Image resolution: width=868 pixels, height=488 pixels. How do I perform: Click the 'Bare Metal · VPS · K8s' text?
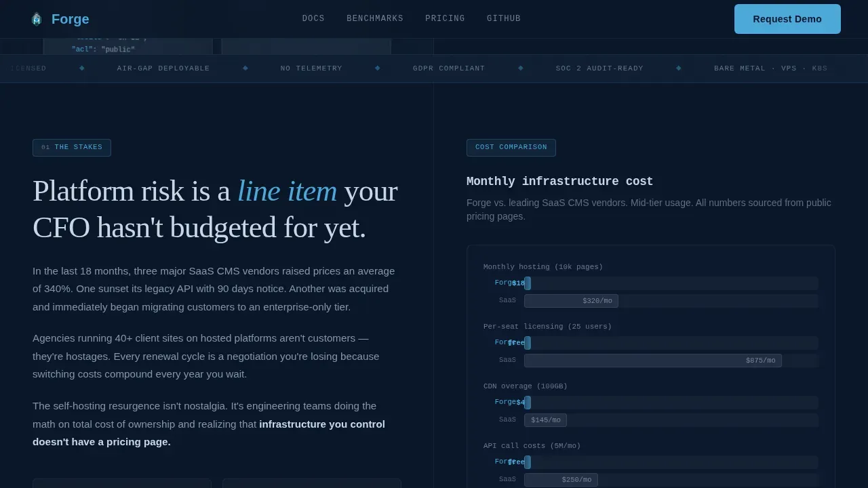coord(770,68)
